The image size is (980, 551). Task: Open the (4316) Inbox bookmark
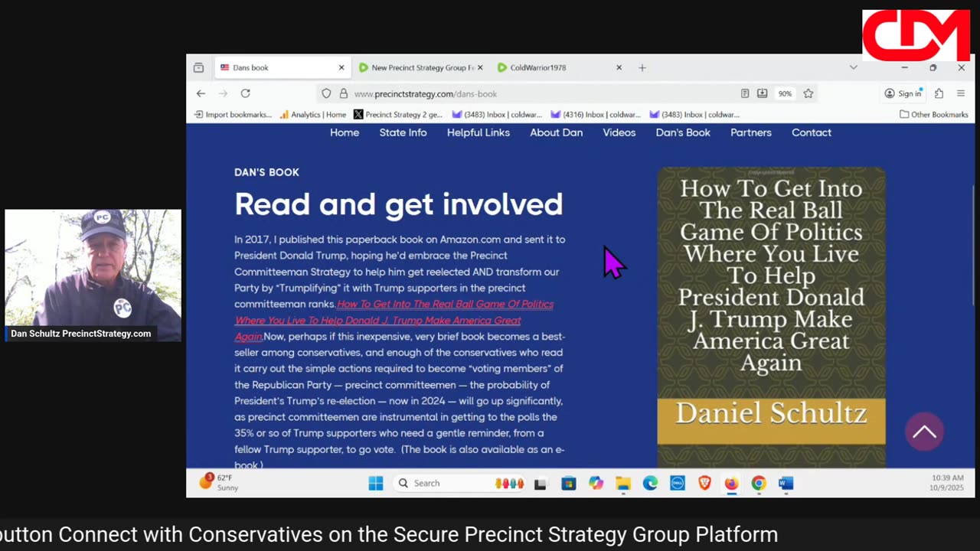(596, 114)
